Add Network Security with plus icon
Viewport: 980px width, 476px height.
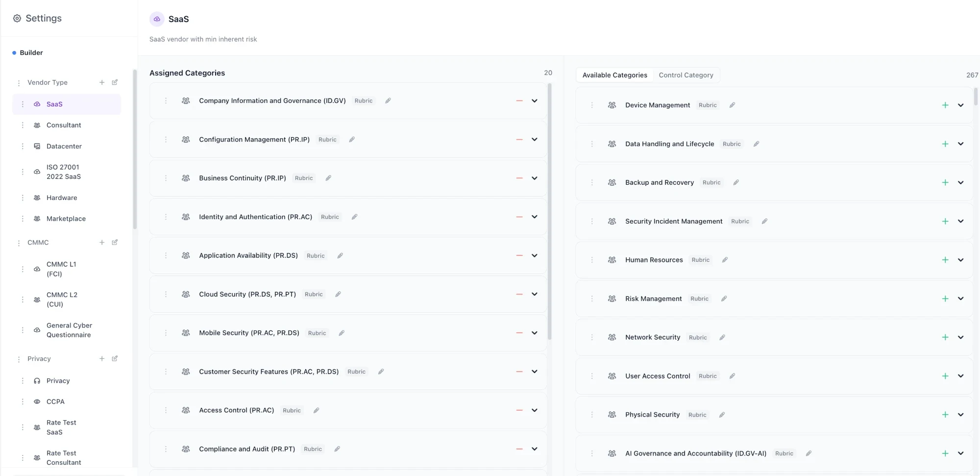[x=945, y=337]
